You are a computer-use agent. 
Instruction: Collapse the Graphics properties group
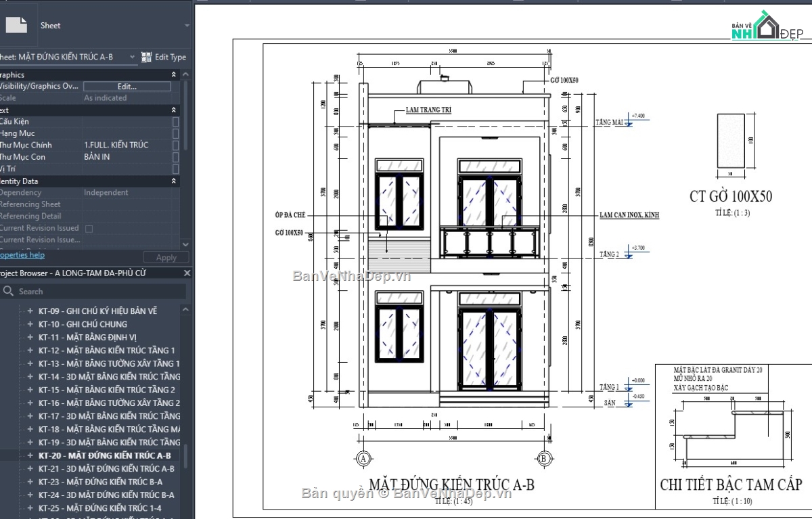[x=174, y=75]
